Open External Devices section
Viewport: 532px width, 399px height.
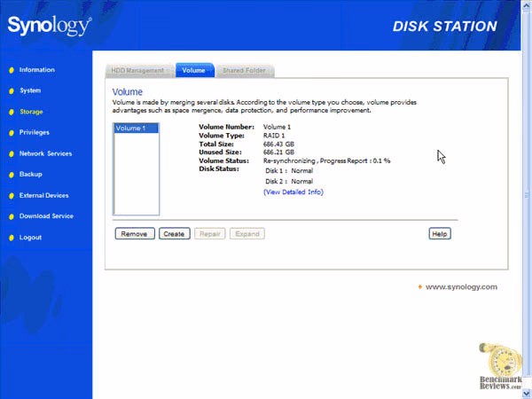coord(43,195)
